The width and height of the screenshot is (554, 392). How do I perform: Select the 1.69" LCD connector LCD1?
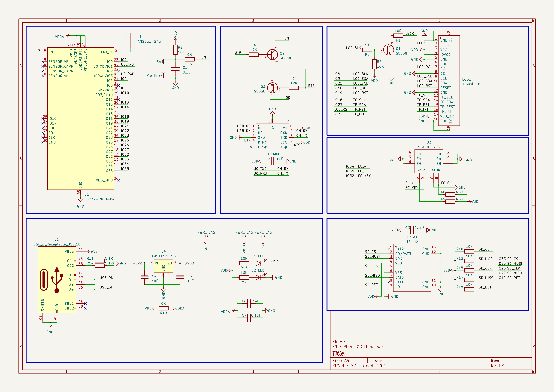pyautogui.click(x=449, y=81)
